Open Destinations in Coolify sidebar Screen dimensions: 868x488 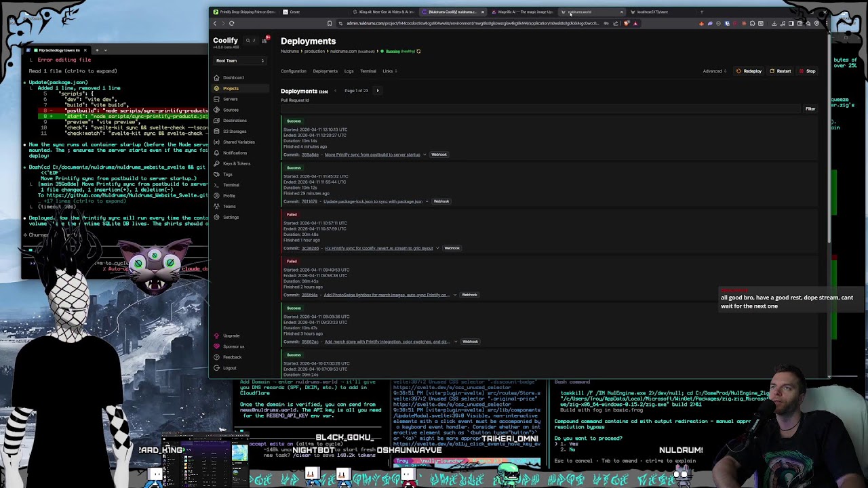235,121
